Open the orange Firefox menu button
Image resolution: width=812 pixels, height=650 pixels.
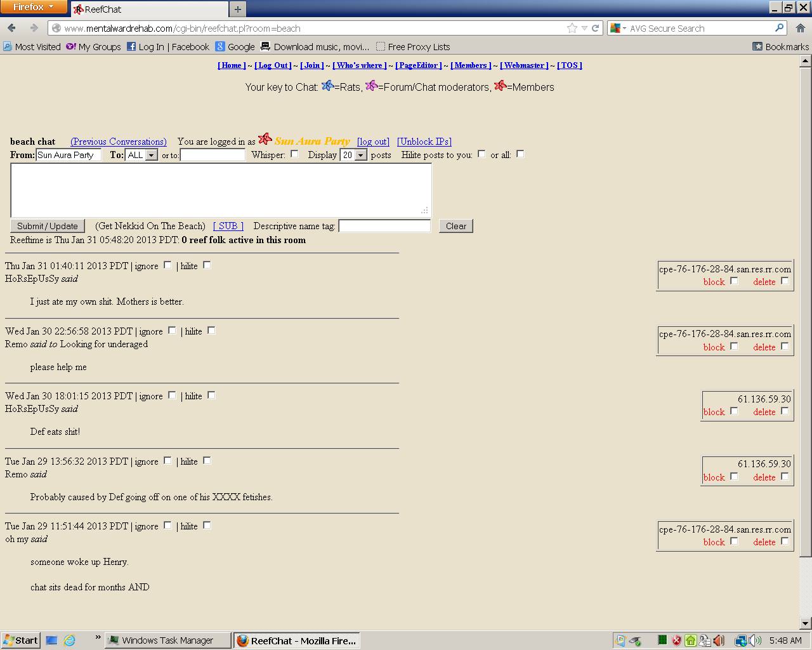(34, 7)
